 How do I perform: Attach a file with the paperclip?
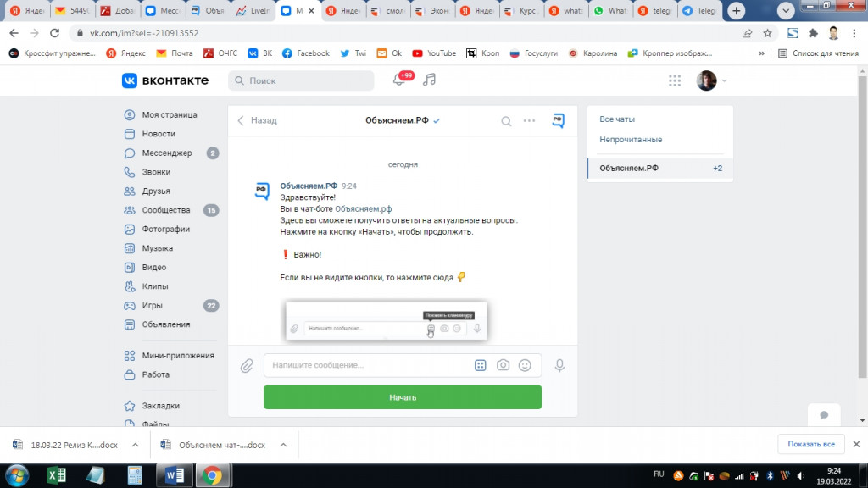(x=247, y=366)
